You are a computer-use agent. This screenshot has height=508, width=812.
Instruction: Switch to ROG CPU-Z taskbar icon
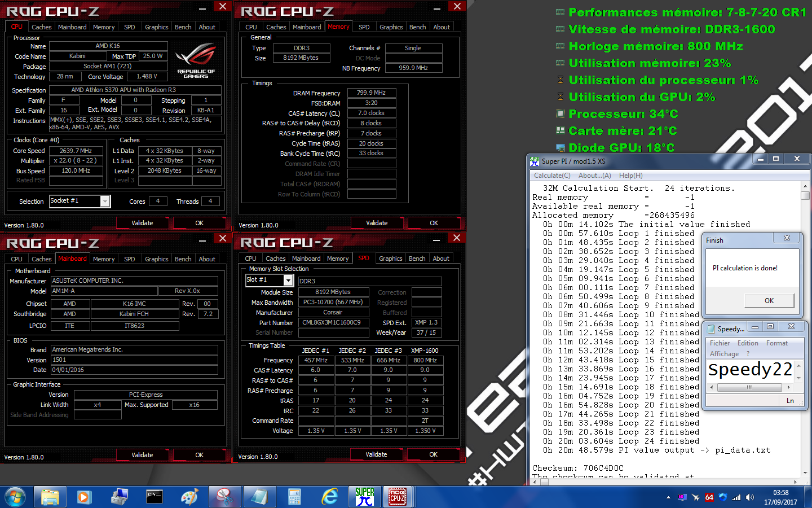[x=398, y=497]
